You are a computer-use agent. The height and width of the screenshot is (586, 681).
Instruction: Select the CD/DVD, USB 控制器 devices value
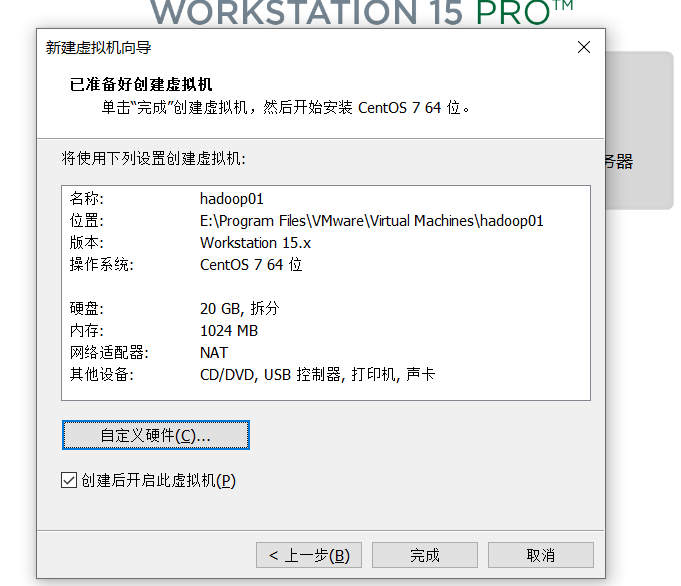(x=317, y=374)
